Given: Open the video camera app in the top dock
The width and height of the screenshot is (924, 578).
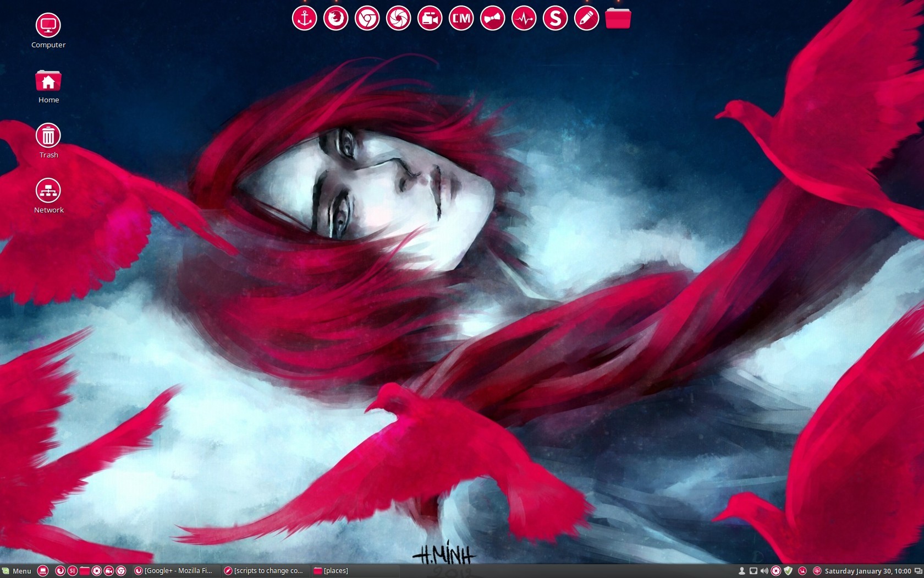Looking at the screenshot, I should tap(430, 19).
